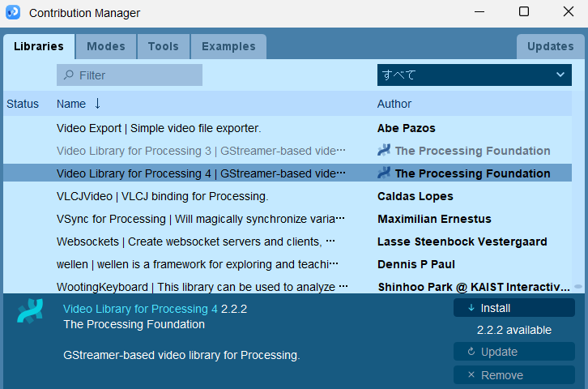
Task: Click author Abe Pazos
Action: pyautogui.click(x=406, y=128)
